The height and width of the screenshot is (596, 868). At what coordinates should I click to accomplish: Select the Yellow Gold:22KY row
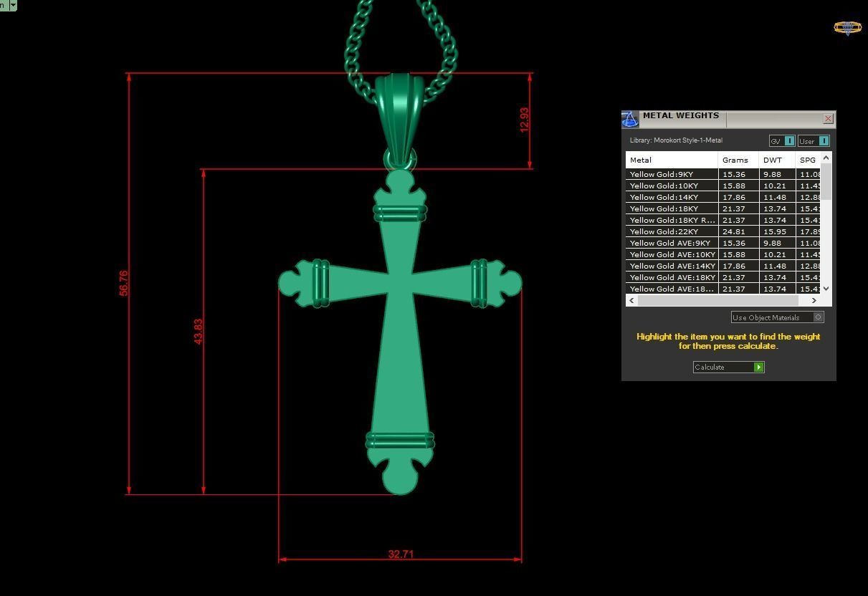coord(724,232)
